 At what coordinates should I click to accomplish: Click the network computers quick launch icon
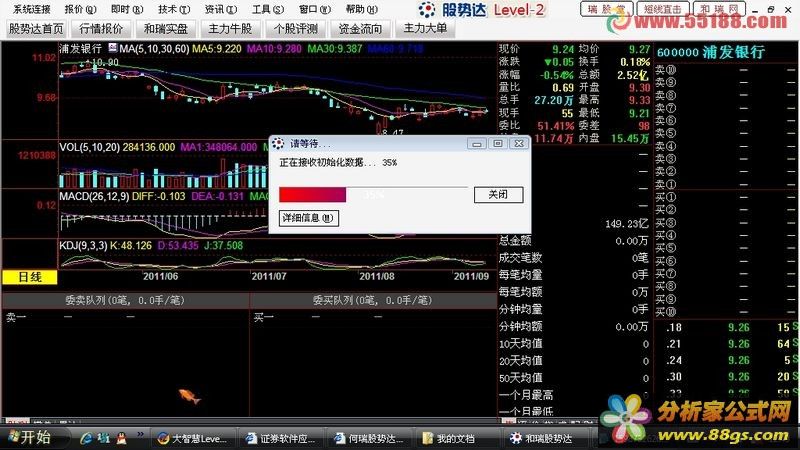point(104,438)
